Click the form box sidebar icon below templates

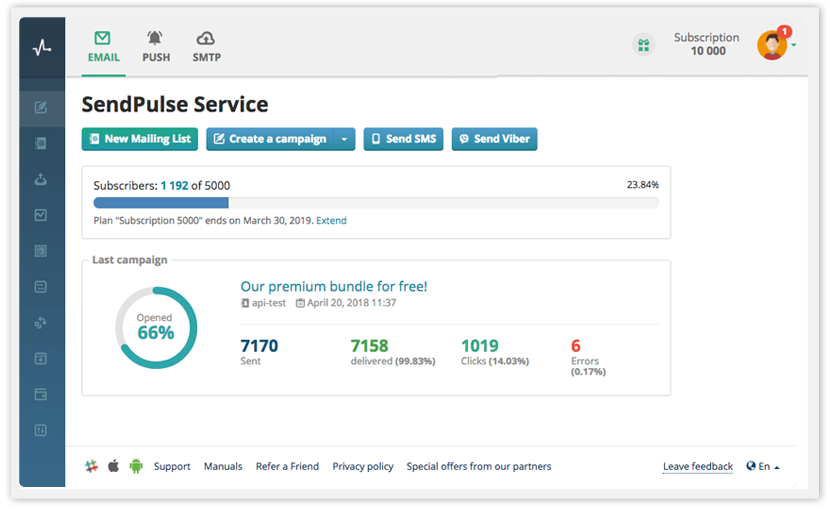[41, 287]
